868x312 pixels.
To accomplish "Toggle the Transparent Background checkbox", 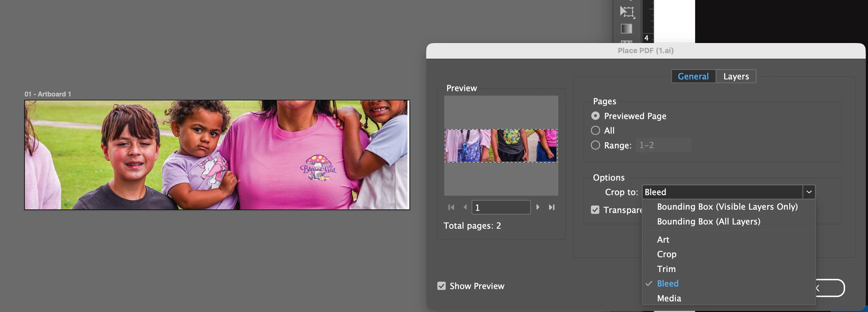I will pos(595,210).
